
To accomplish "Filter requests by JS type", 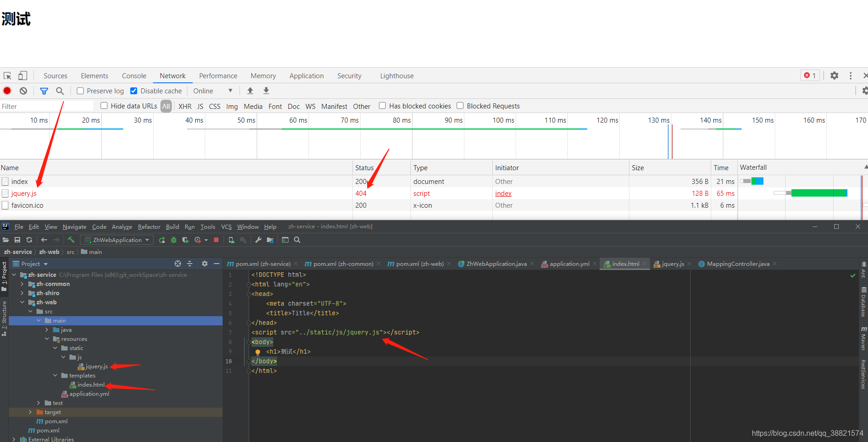I will [200, 106].
